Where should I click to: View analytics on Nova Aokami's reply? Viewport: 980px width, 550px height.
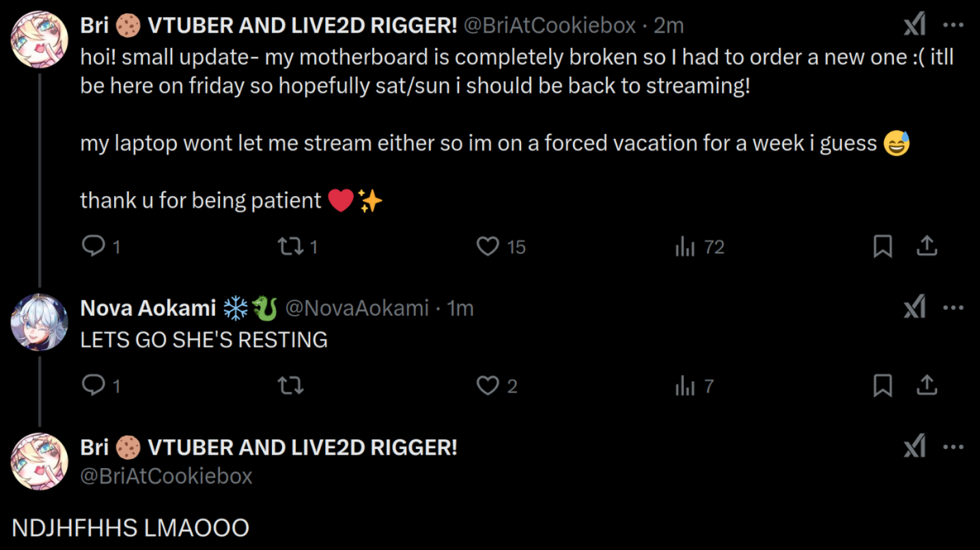click(x=685, y=387)
